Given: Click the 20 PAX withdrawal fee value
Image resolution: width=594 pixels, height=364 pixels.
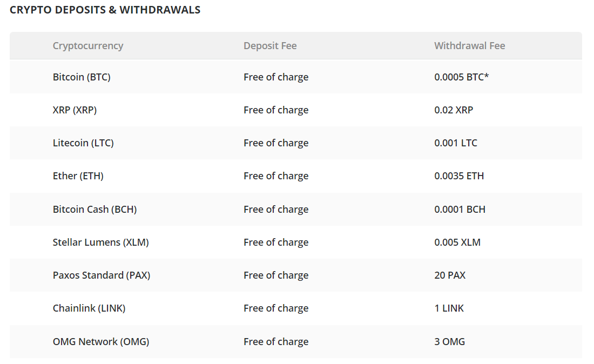Looking at the screenshot, I should [x=450, y=275].
